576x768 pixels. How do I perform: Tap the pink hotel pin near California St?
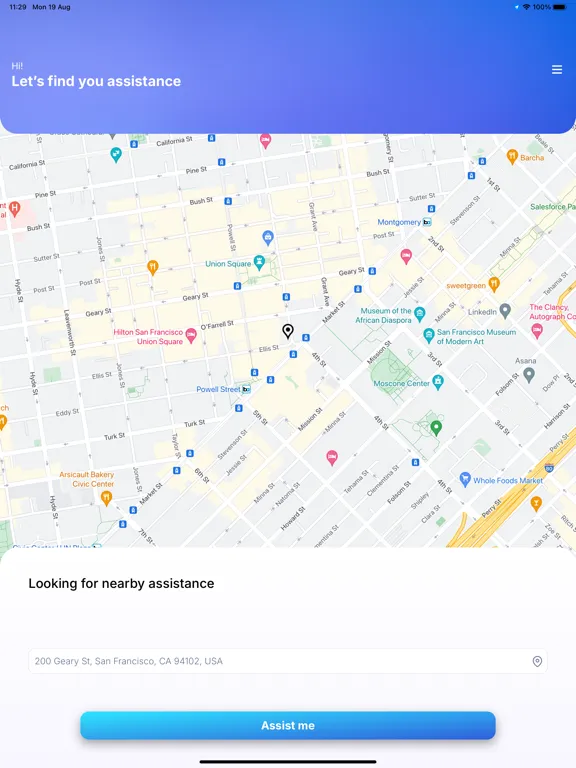tap(265, 142)
